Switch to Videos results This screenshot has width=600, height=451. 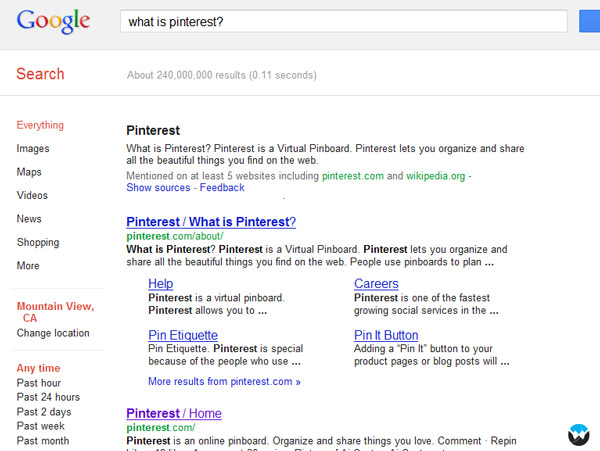[x=32, y=195]
